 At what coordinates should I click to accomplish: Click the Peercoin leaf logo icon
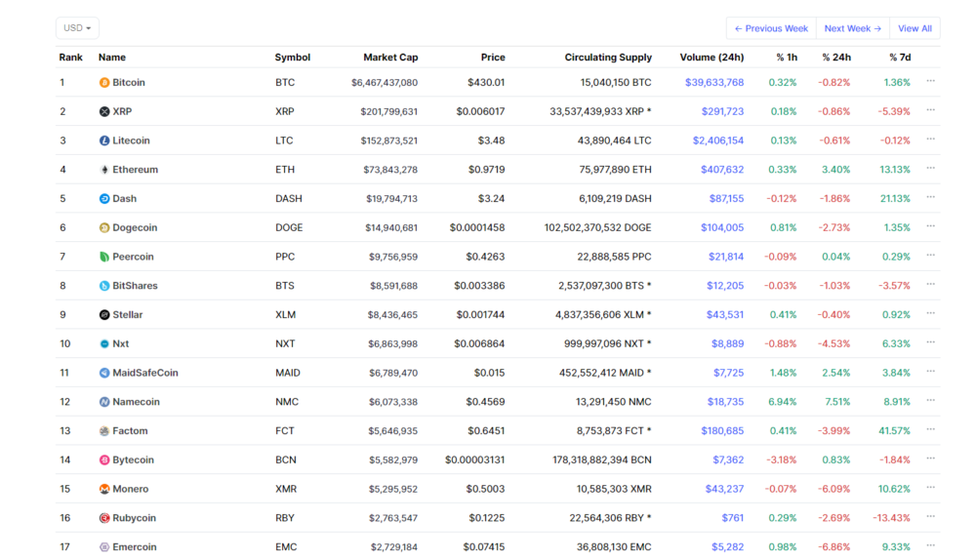click(104, 257)
